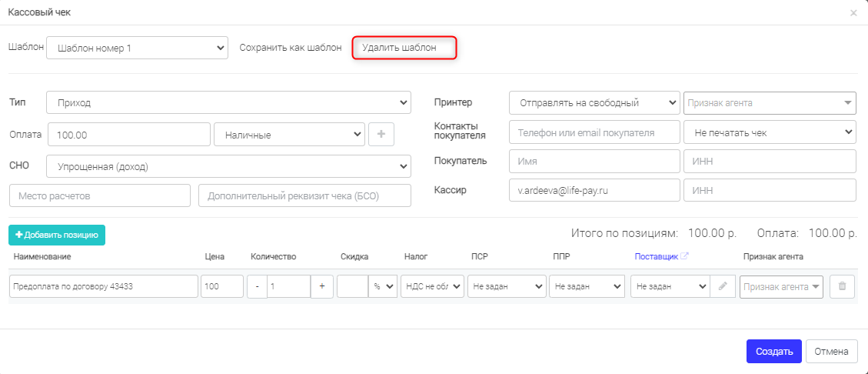The image size is (868, 374).
Task: Close the Кассовый чек dialog with X
Action: (853, 13)
